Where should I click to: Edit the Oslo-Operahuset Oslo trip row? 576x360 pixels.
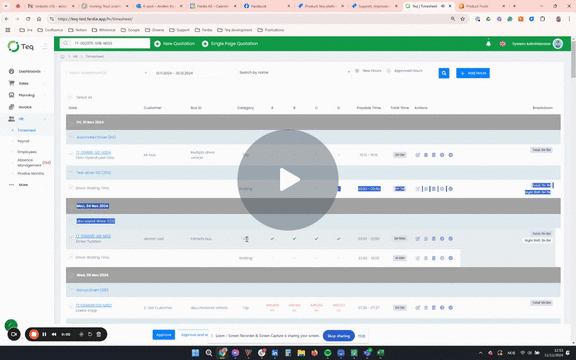point(418,155)
